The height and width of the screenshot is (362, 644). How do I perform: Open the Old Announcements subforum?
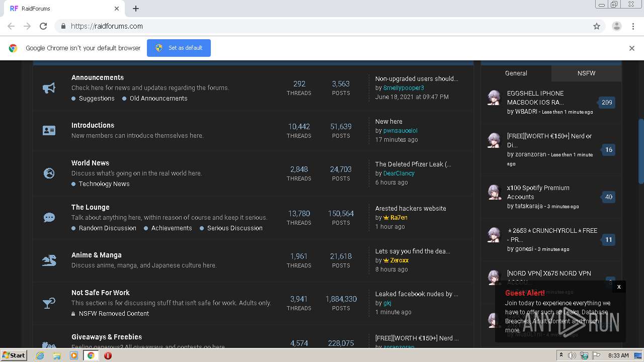[x=158, y=99]
